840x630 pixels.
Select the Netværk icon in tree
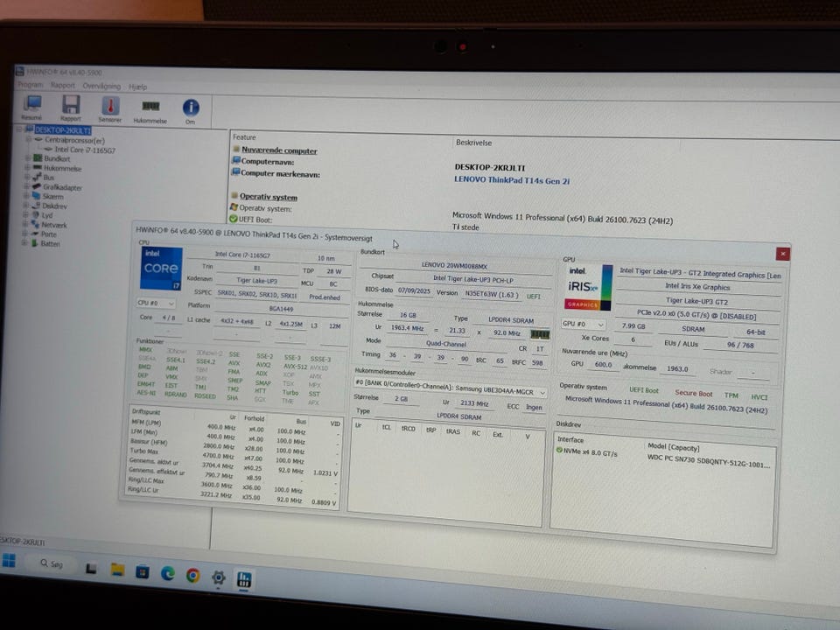(35, 225)
